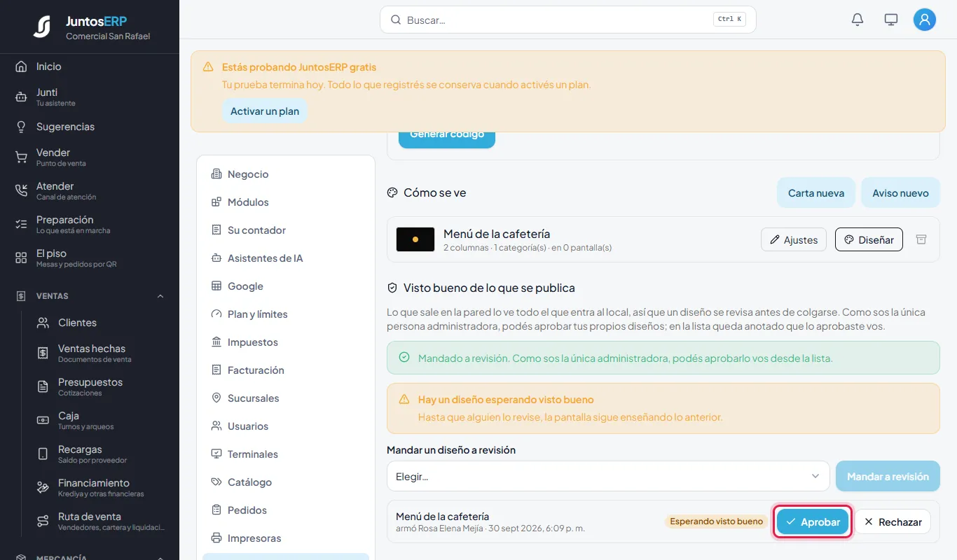
Task: Click the Inicio home icon
Action: [x=21, y=66]
